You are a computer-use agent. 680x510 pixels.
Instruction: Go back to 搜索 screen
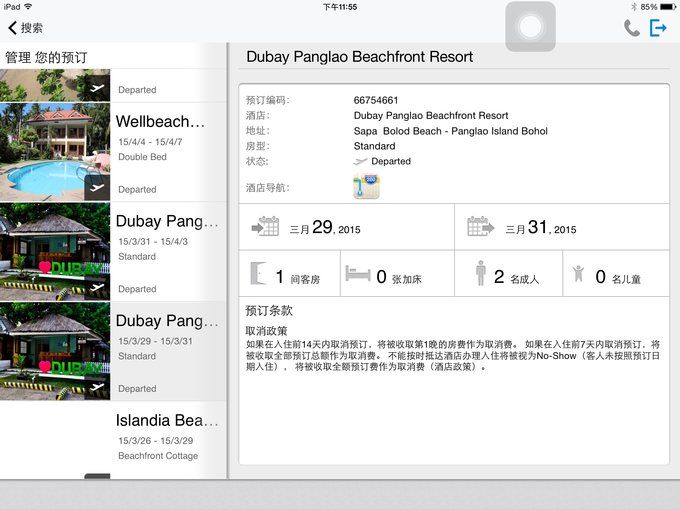25,28
